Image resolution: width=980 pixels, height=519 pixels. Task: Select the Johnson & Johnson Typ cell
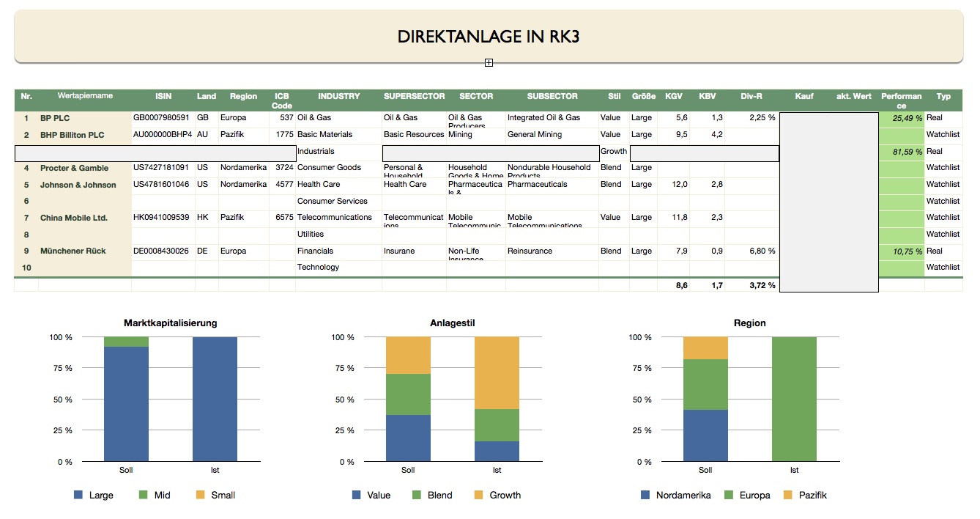pos(943,185)
